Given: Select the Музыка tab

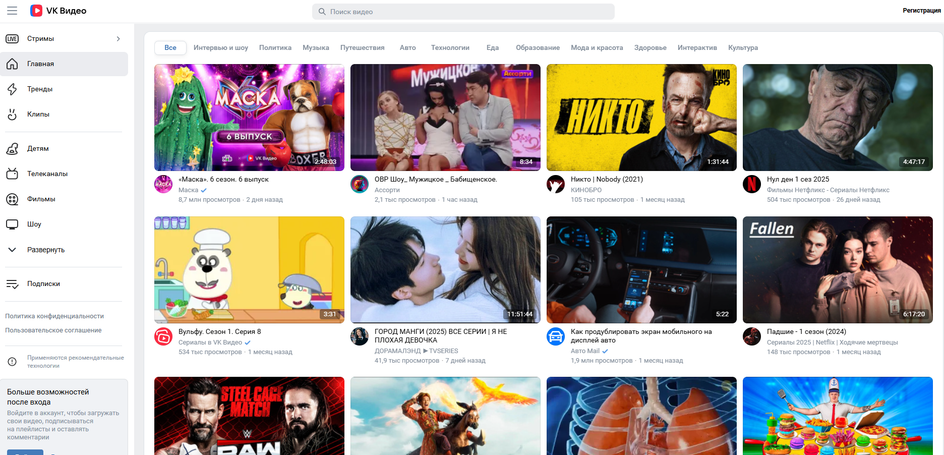Looking at the screenshot, I should click(x=315, y=48).
